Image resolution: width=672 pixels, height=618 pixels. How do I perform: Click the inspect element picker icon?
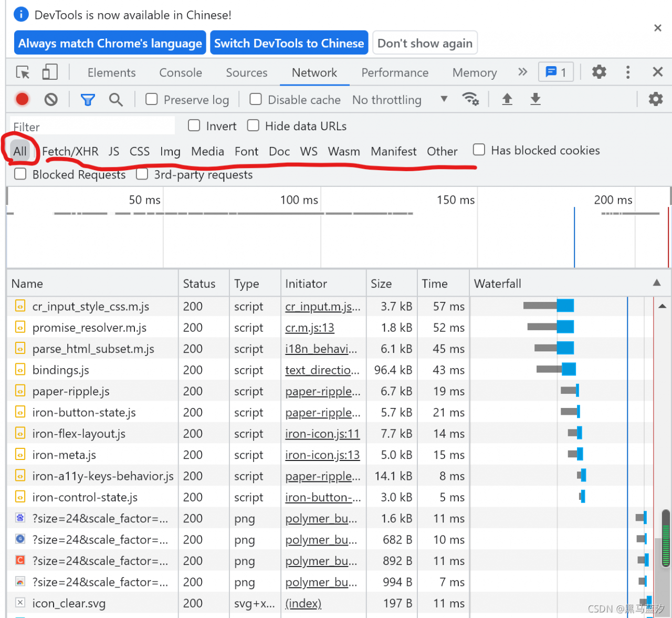tap(23, 72)
